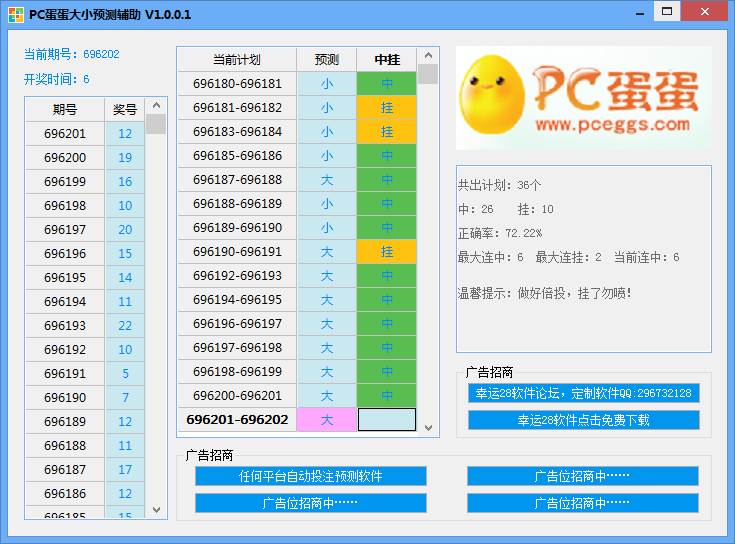This screenshot has width=735, height=544.
Task: Select row 696194 in 期号 list
Action: [x=85, y=301]
